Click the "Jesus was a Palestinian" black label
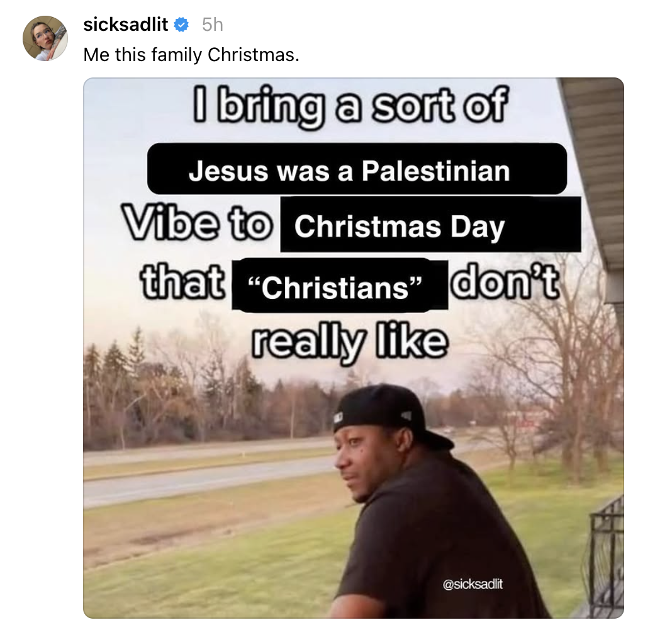Viewport: 672px width, 642px height. 357,169
